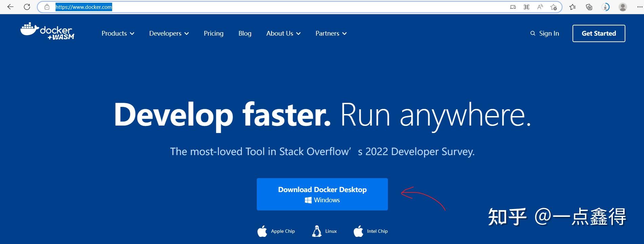Open the Blog page

click(245, 33)
